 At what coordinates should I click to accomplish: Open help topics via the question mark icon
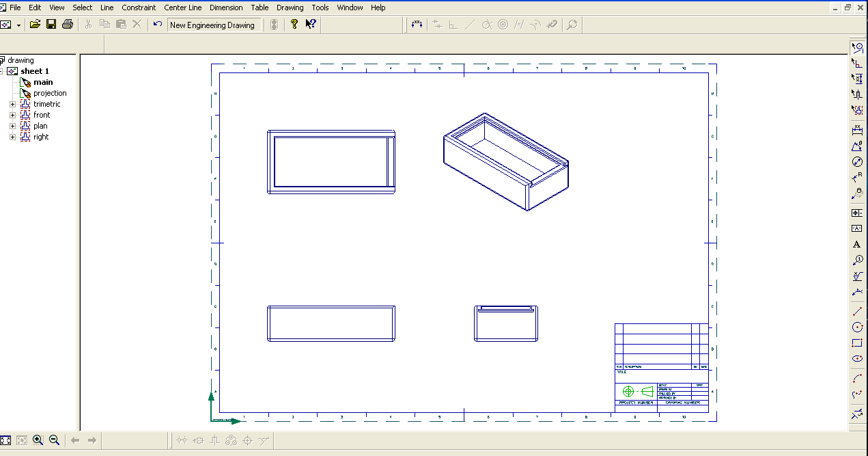(294, 25)
